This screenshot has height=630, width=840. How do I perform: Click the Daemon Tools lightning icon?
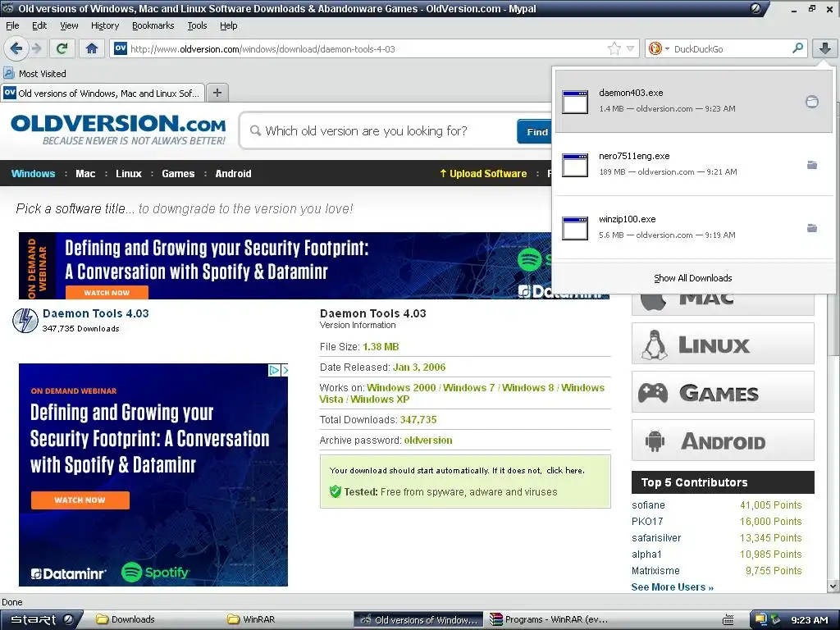coord(25,321)
